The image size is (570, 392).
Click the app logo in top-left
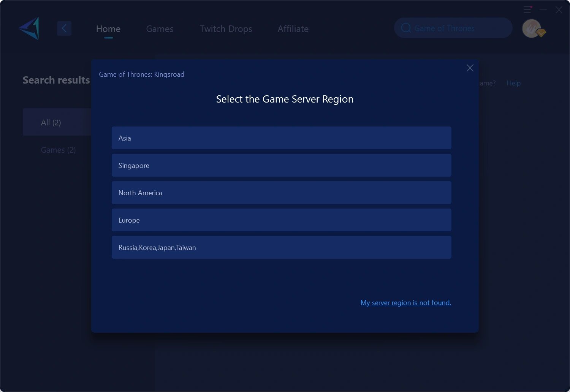[x=29, y=28]
